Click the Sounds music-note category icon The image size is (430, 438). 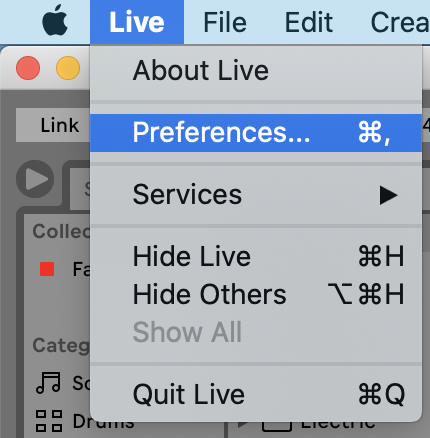pyautogui.click(x=49, y=382)
